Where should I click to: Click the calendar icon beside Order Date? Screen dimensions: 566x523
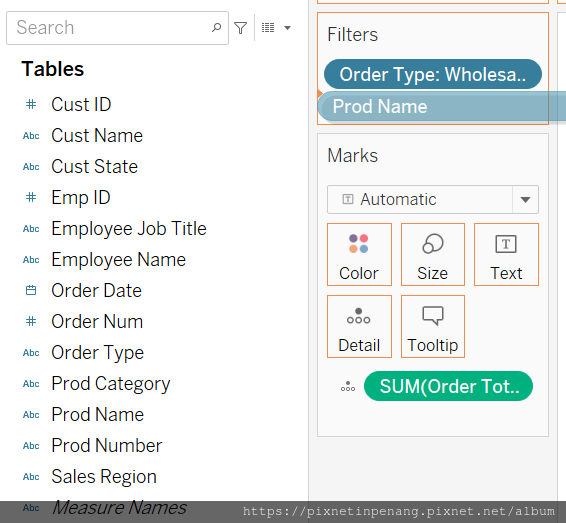31,290
